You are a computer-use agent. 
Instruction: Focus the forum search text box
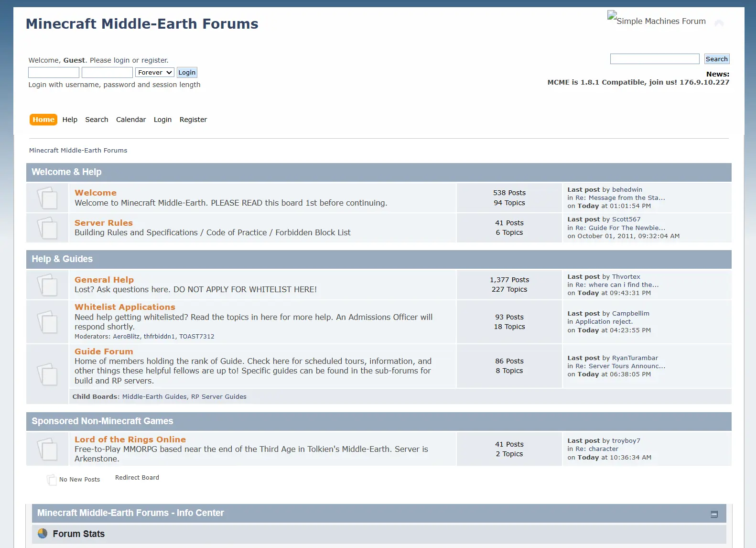coord(655,59)
